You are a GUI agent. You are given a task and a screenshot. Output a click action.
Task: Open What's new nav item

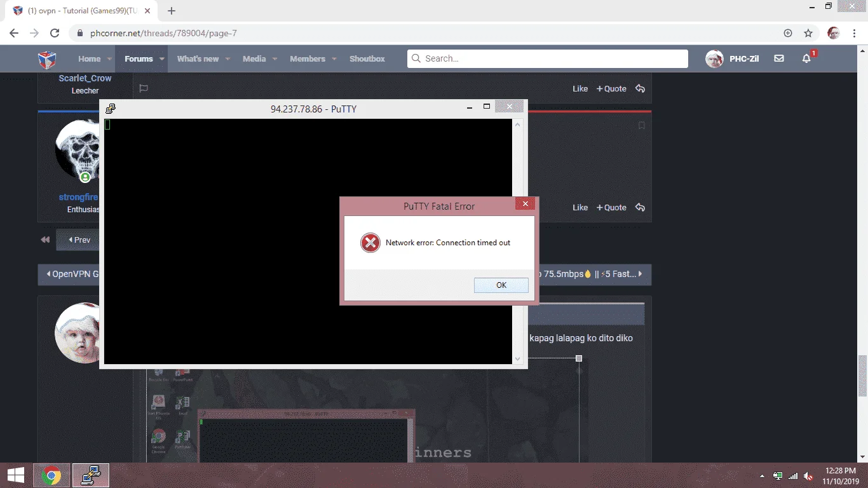198,58
